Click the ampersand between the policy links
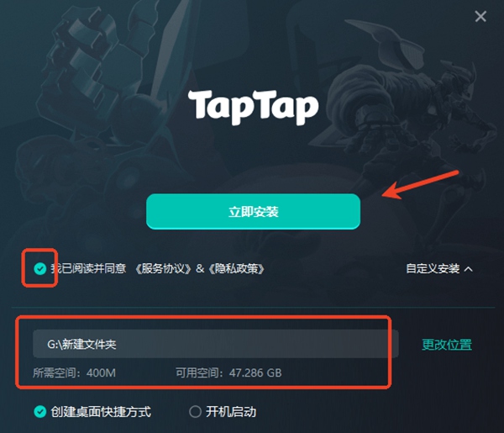The width and height of the screenshot is (504, 433). pos(200,268)
